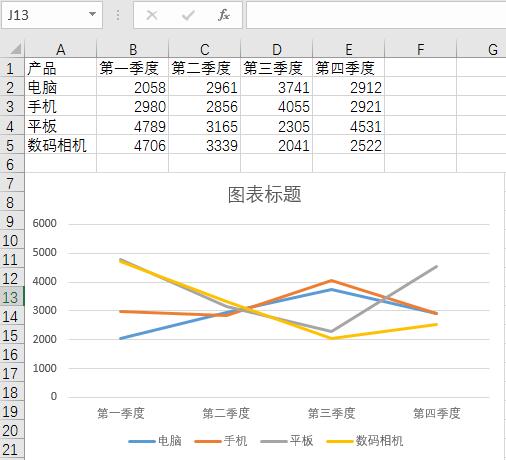Screen dimensions: 506x460
Task: Click in the formula bar input area
Action: (x=376, y=15)
